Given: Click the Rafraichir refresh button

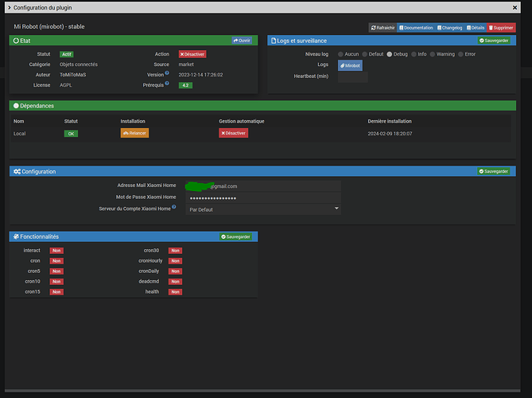Looking at the screenshot, I should pyautogui.click(x=382, y=28).
